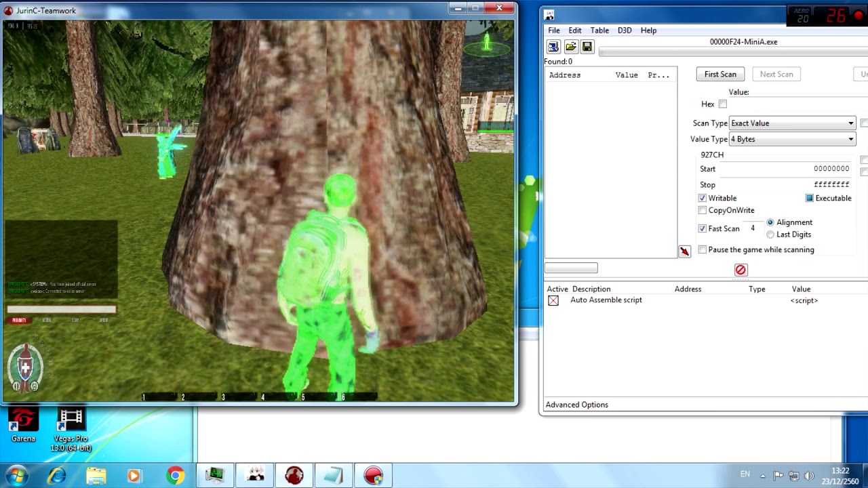The image size is (868, 488).
Task: Open the Windows Start button
Action: pos(16,476)
